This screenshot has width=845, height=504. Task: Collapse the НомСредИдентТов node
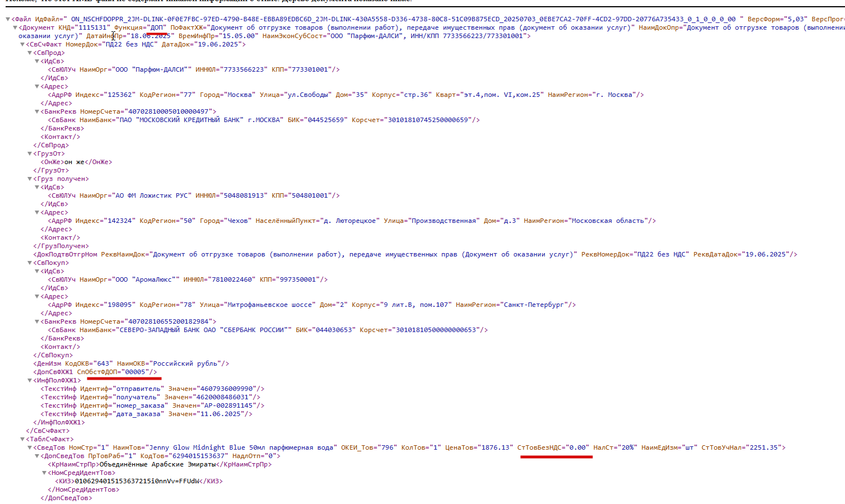[x=44, y=473]
